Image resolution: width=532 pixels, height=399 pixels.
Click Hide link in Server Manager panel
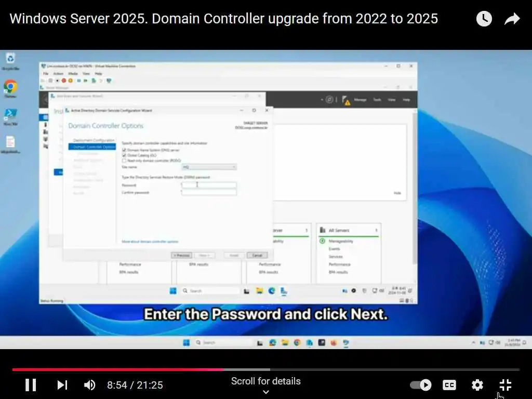[x=397, y=193]
